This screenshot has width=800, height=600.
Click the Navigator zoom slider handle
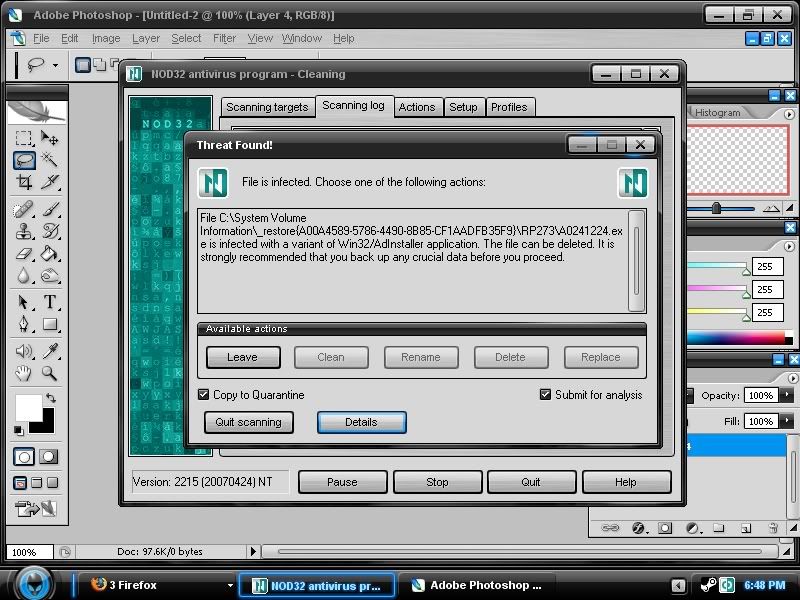(716, 208)
